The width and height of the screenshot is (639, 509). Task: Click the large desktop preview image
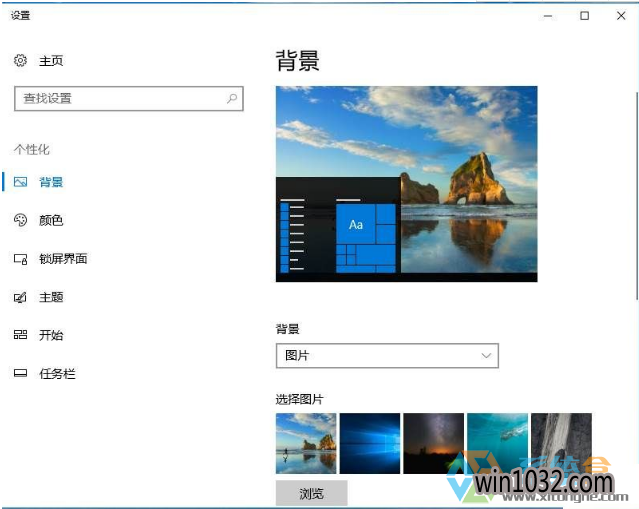coord(406,183)
